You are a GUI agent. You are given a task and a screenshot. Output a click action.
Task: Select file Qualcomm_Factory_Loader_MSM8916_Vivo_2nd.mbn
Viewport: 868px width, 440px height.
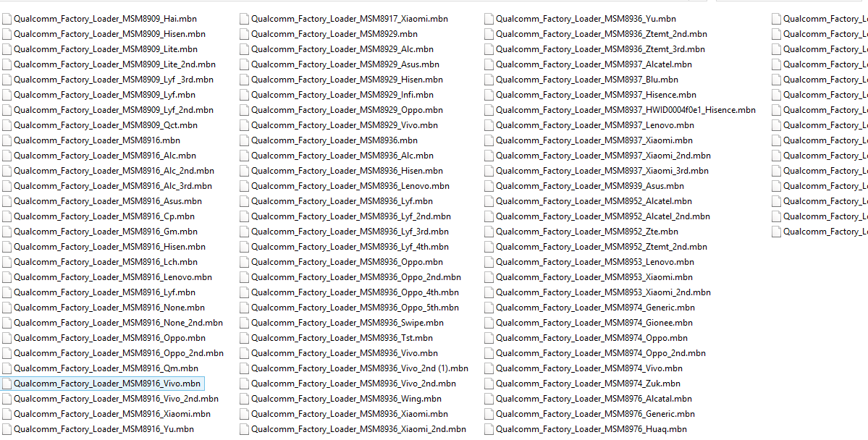(116, 399)
